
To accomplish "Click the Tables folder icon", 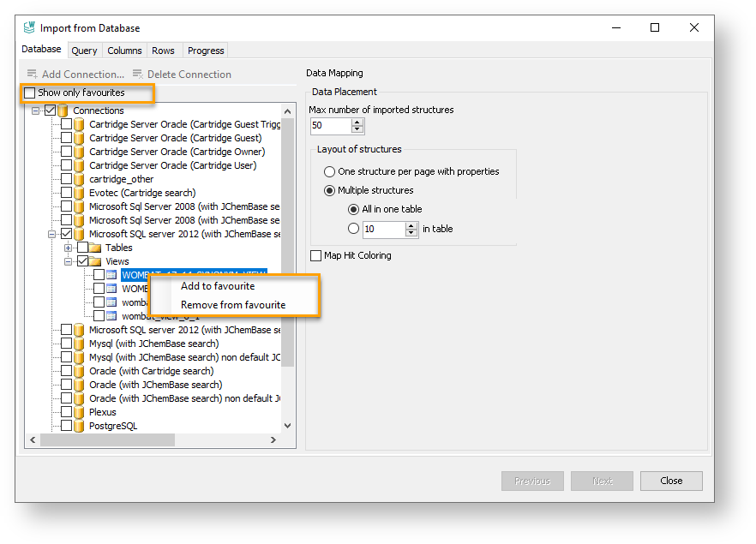I will (95, 248).
